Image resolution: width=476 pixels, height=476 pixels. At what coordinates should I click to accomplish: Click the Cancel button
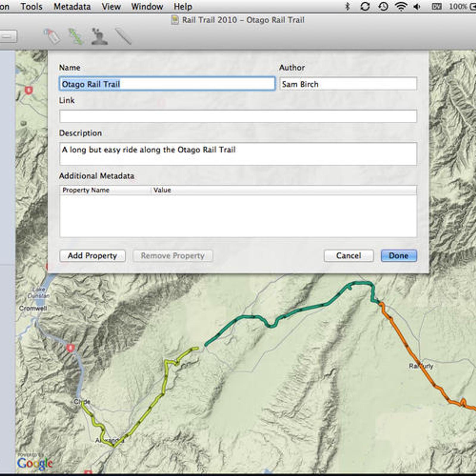348,256
